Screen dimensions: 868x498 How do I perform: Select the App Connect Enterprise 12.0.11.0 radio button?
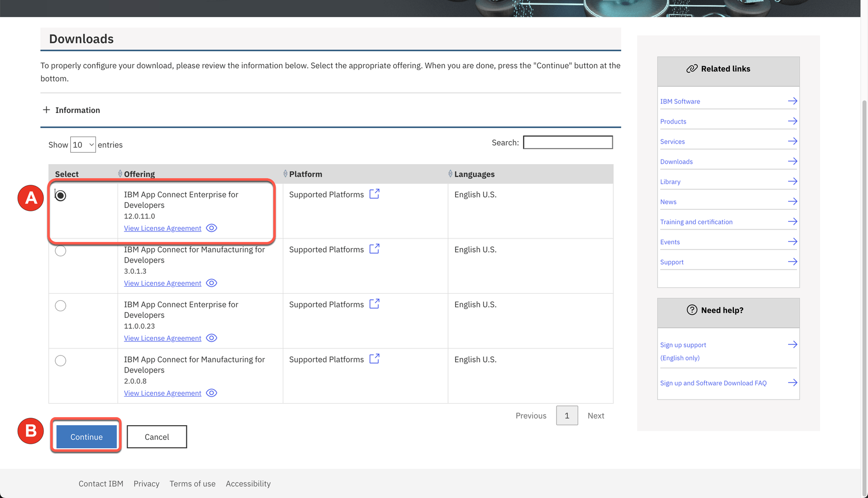pyautogui.click(x=61, y=195)
